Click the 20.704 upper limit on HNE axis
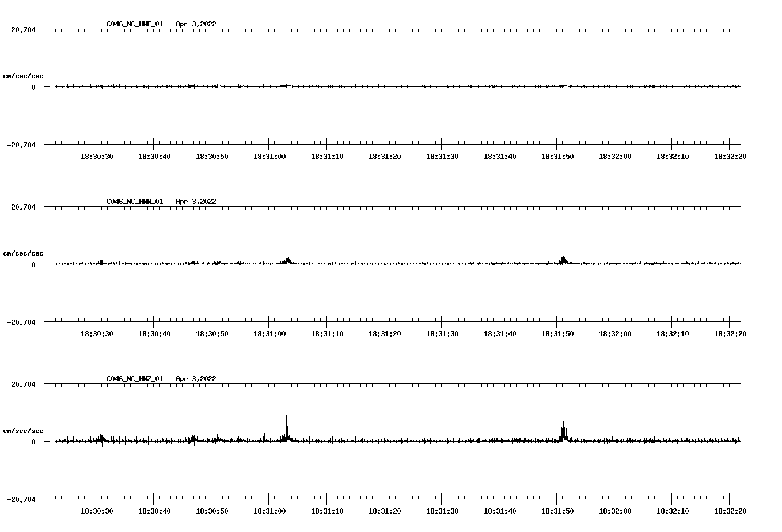This screenshot has width=782, height=532. [x=23, y=29]
